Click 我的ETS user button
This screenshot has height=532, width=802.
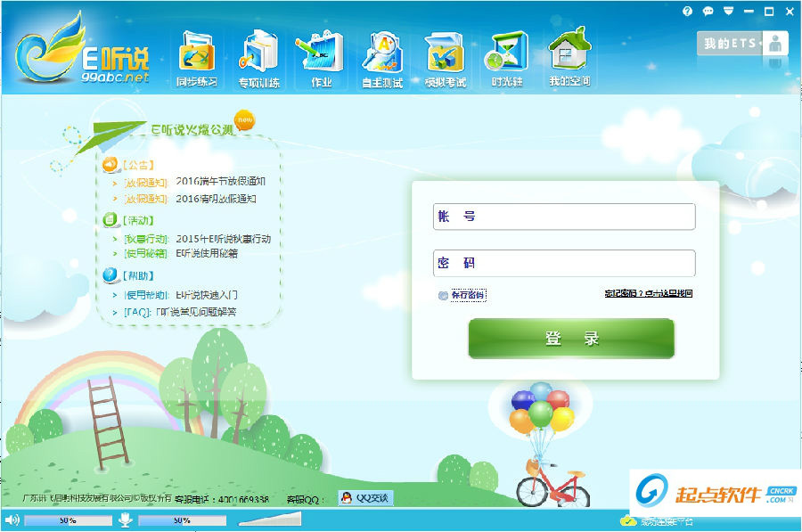pos(742,44)
